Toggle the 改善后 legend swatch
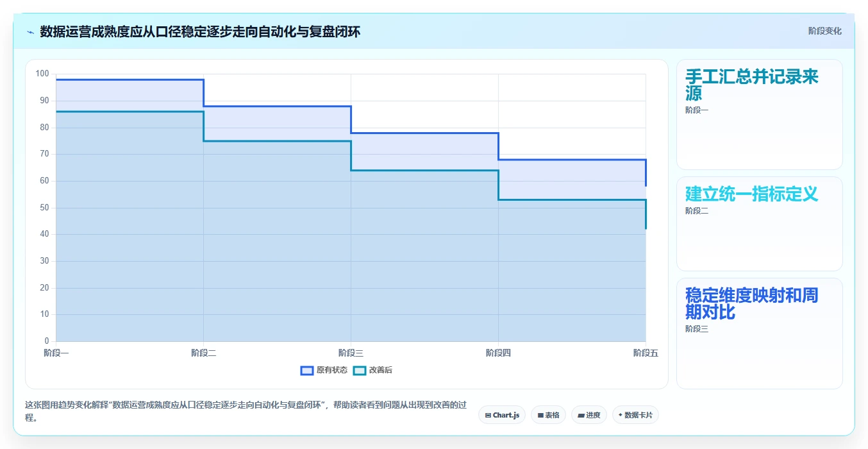The width and height of the screenshot is (868, 449). [360, 370]
